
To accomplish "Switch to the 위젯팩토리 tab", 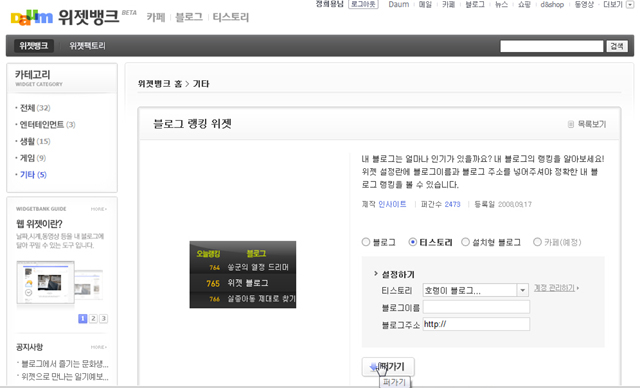I will [x=87, y=46].
